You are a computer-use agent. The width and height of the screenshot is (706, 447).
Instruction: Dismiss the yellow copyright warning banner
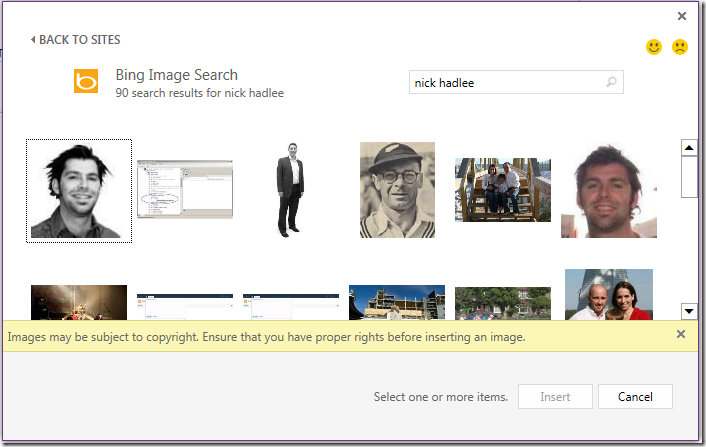coord(681,335)
